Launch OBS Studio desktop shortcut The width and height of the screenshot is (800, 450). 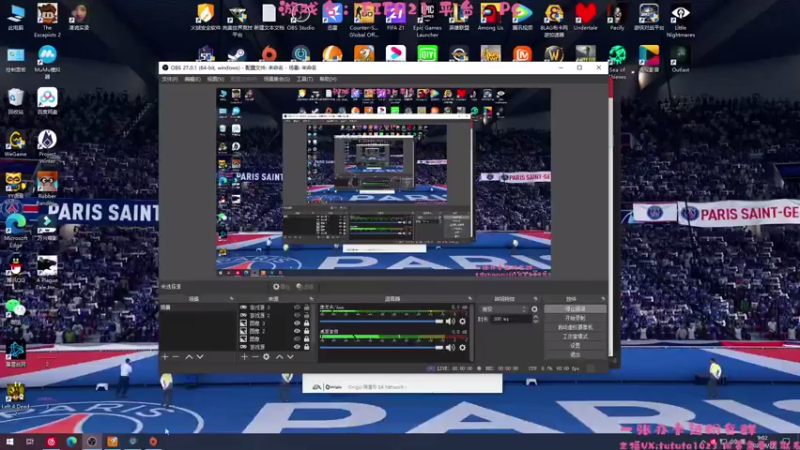tap(301, 17)
